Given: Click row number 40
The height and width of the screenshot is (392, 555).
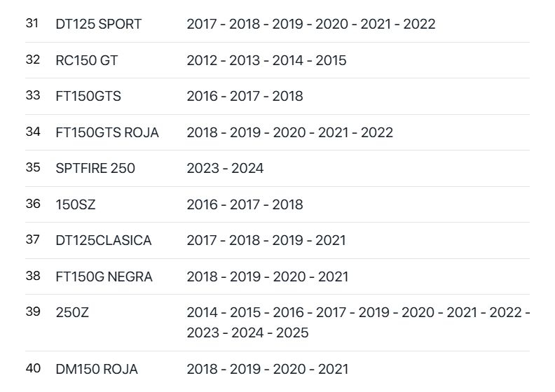Looking at the screenshot, I should click(x=33, y=368).
